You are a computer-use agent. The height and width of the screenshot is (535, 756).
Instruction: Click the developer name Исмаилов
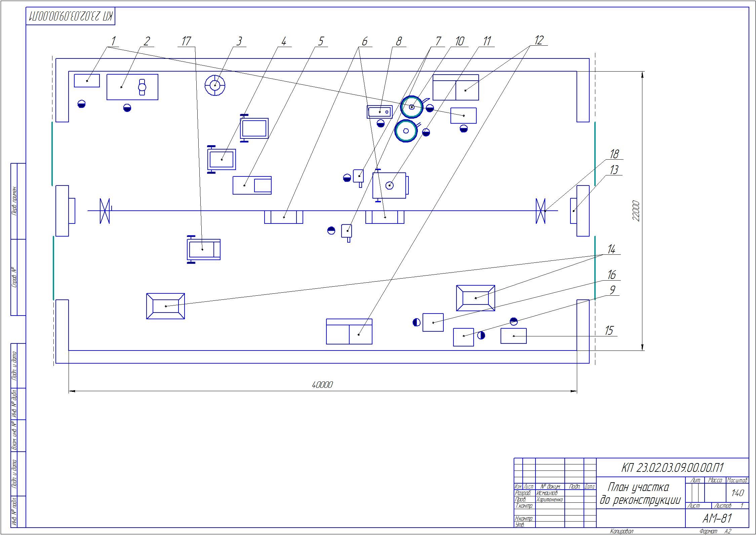coord(547,493)
